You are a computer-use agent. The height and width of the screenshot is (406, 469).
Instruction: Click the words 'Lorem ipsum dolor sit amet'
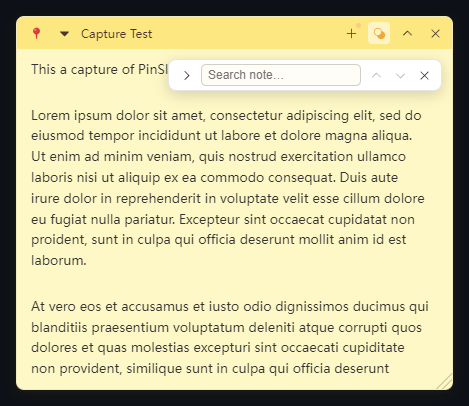coord(118,116)
